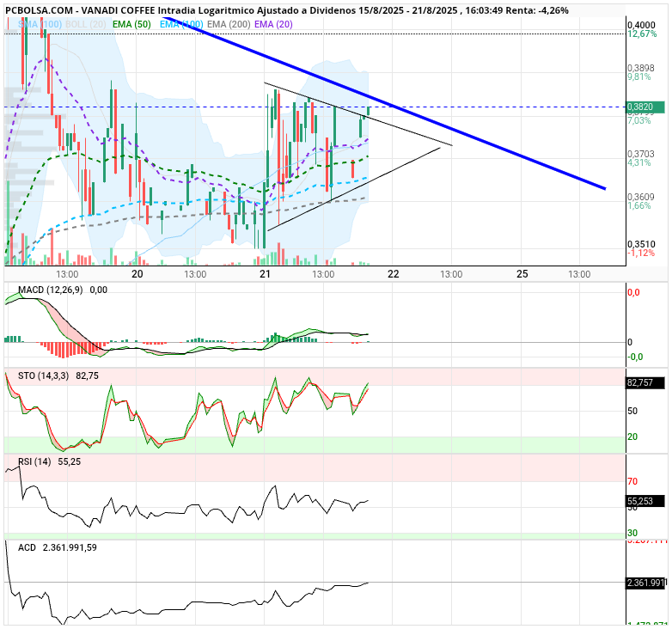Click the STO (14,3,3) panel title
Screen dimensions: 672x629
[x=43, y=376]
